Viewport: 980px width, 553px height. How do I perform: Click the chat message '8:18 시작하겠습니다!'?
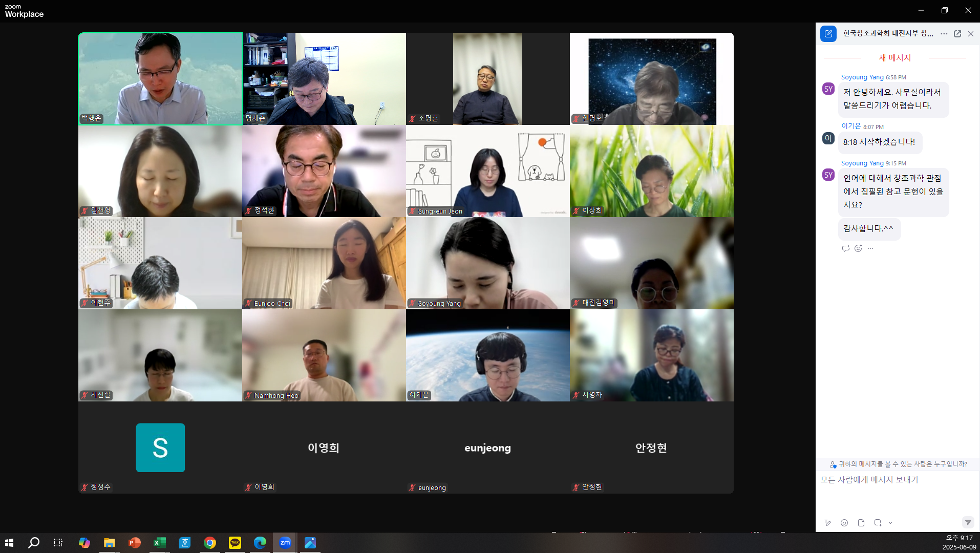(880, 142)
